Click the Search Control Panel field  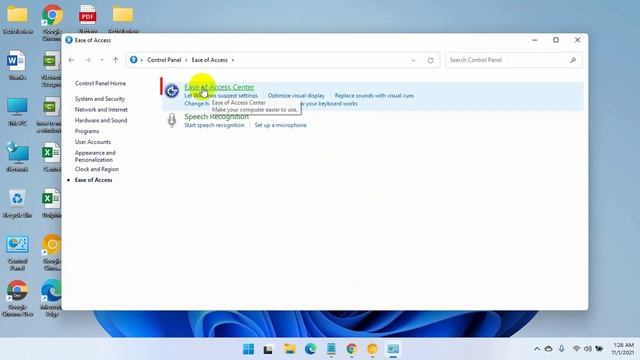[513, 60]
